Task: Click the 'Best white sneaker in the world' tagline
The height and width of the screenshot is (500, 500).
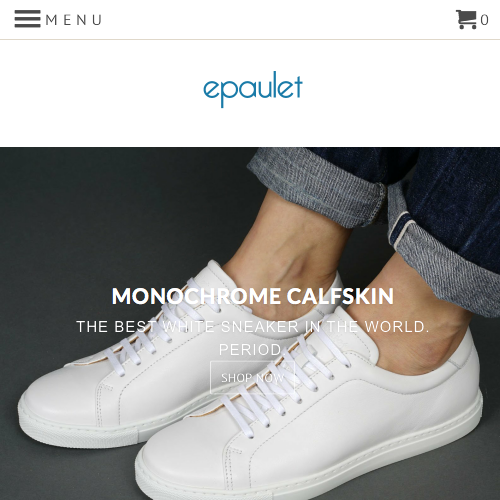Action: 253,327
